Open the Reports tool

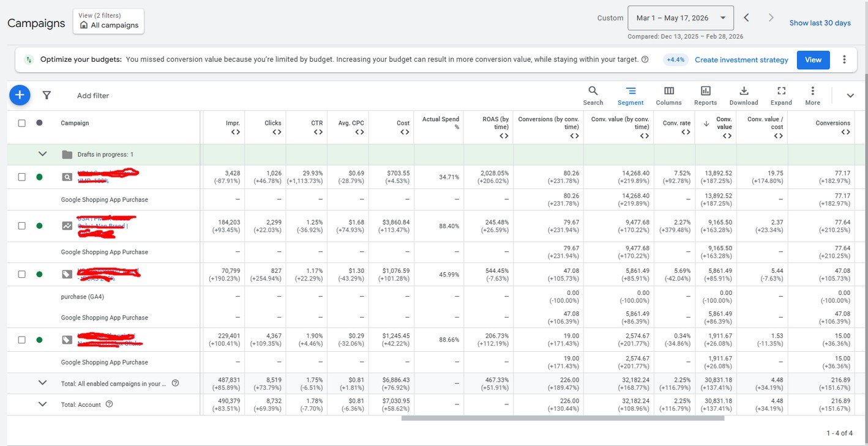pos(705,95)
